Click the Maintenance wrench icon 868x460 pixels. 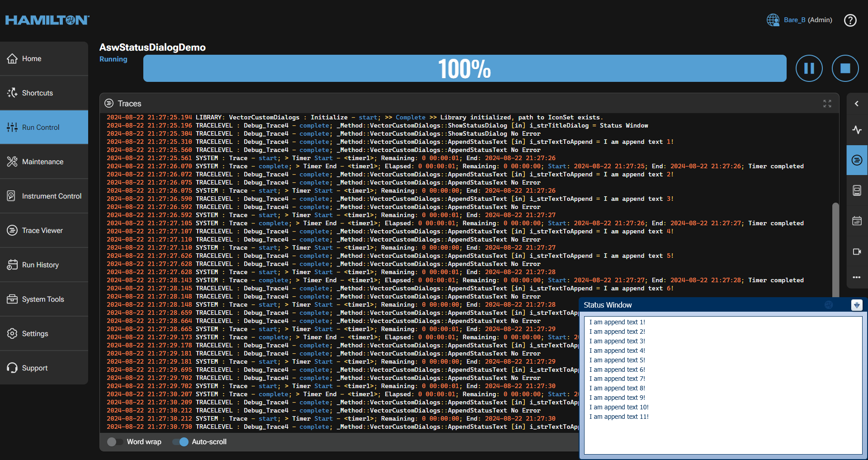[x=12, y=162]
